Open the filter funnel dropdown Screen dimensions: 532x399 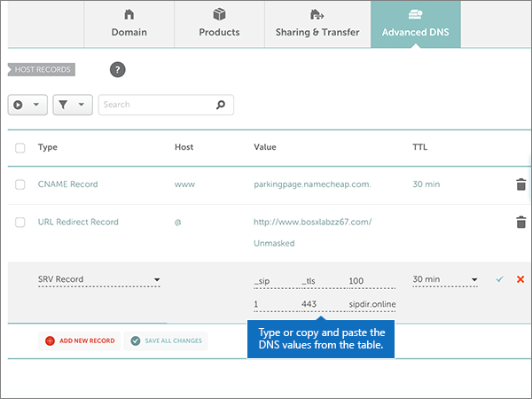click(x=73, y=105)
